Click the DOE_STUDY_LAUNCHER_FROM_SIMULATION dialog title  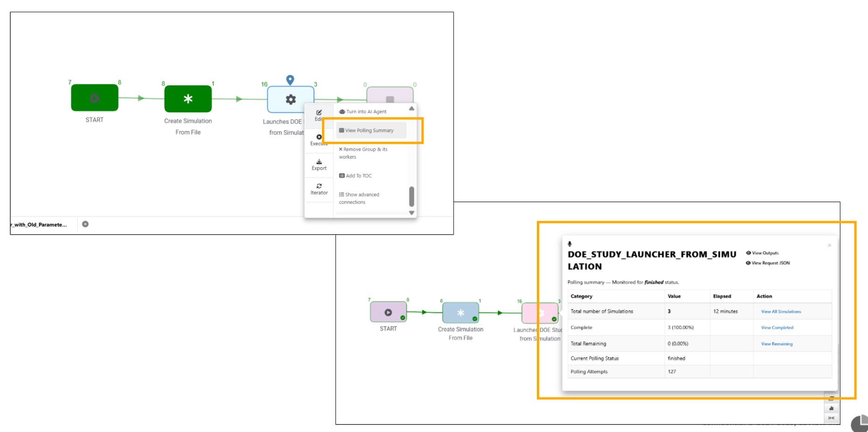tap(652, 260)
